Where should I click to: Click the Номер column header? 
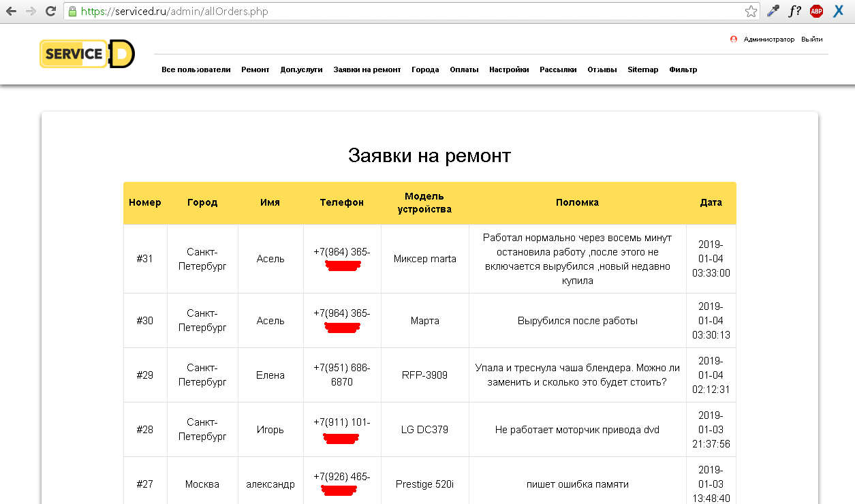145,202
